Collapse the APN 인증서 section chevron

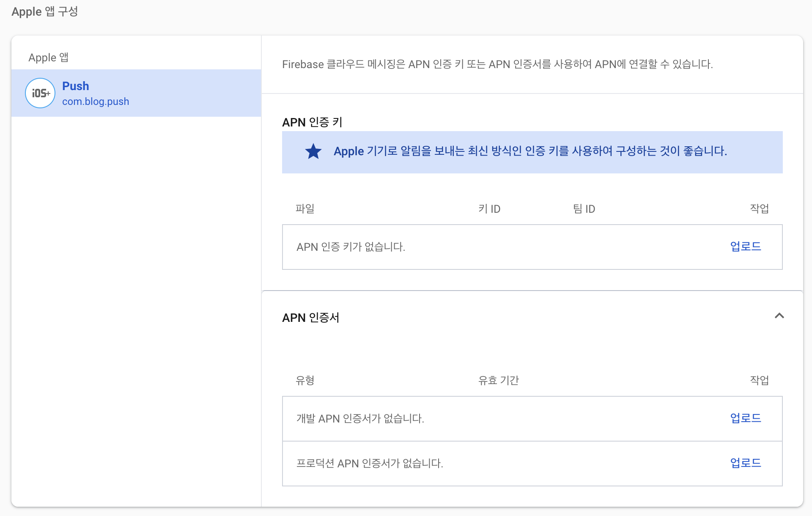(x=779, y=316)
